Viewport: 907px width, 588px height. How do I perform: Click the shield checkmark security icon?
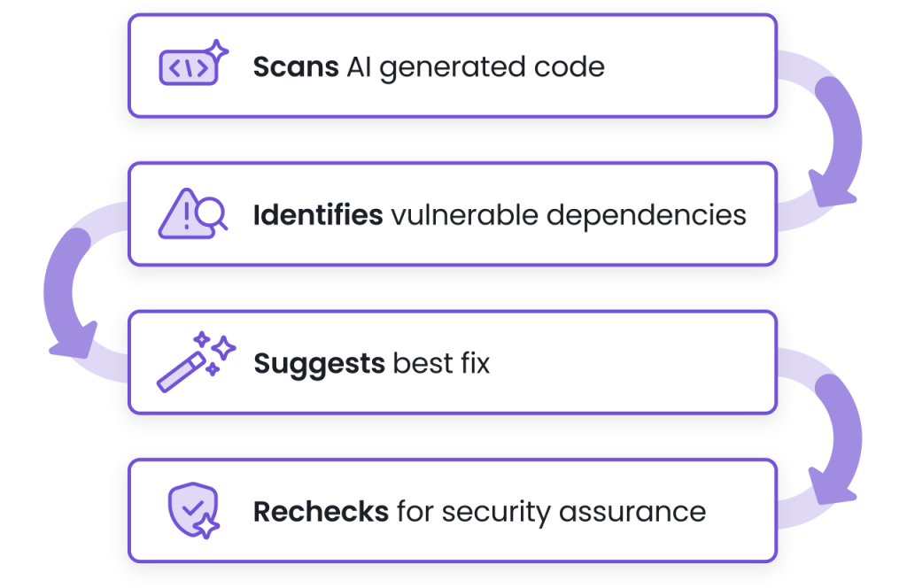191,510
